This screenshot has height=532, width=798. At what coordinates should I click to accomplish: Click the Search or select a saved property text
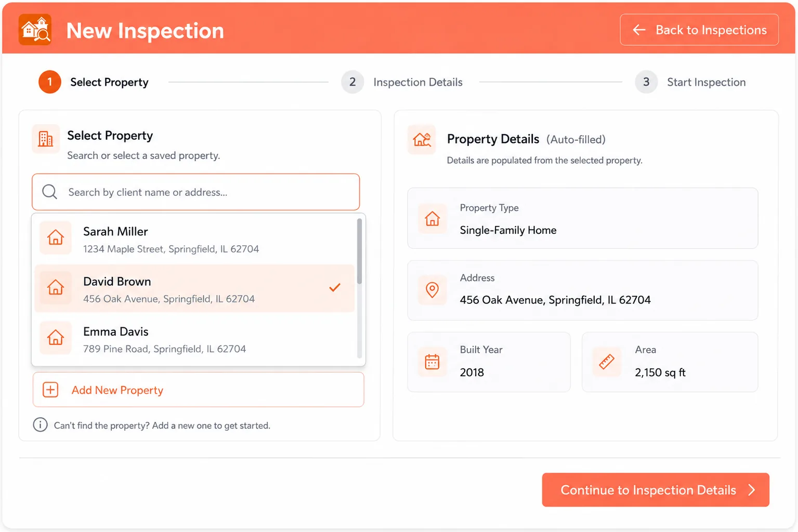click(143, 155)
